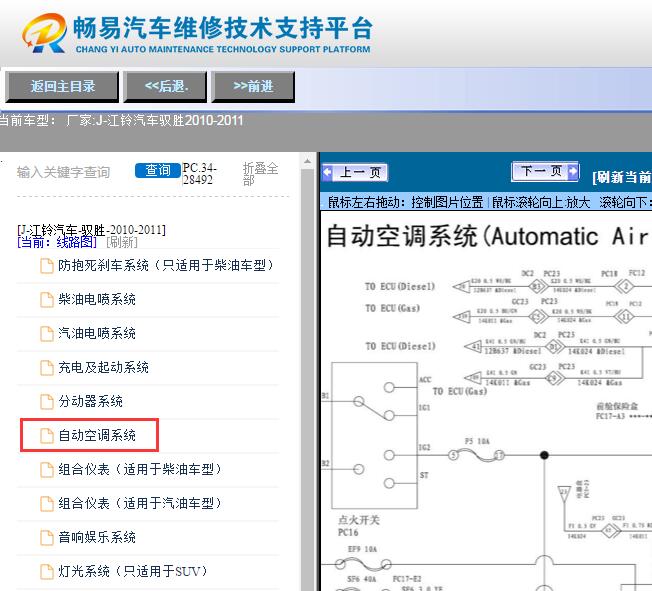Click document icon beside 组合仪表（适用于汽油车型）
The height and width of the screenshot is (591, 652).
coord(47,504)
